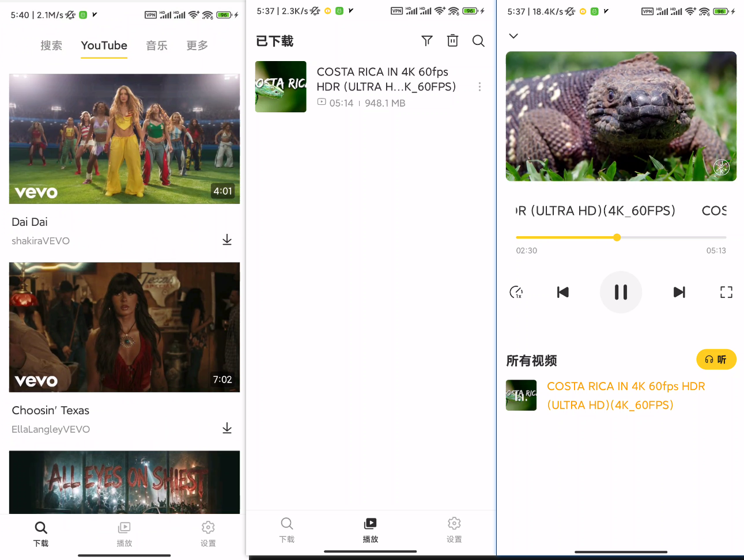Open the 更多 tab
744x560 pixels.
[197, 46]
